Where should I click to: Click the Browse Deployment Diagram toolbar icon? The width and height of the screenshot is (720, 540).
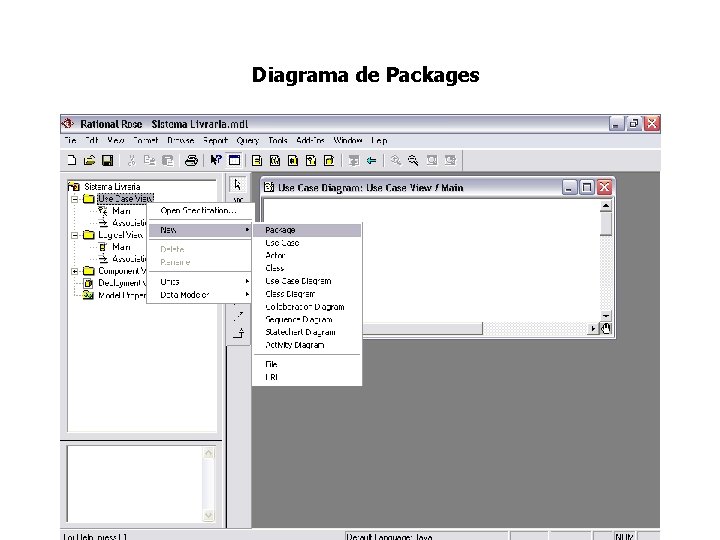329,160
